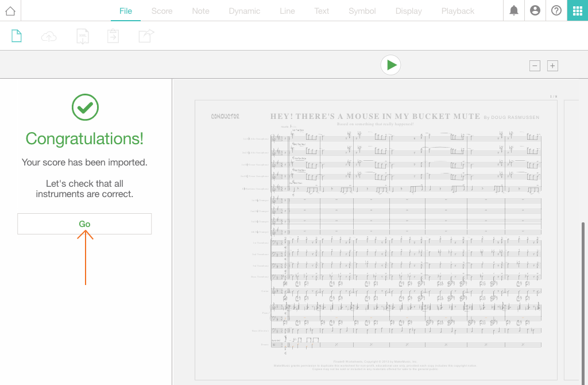
Task: Open the apps grid menu
Action: point(578,10)
